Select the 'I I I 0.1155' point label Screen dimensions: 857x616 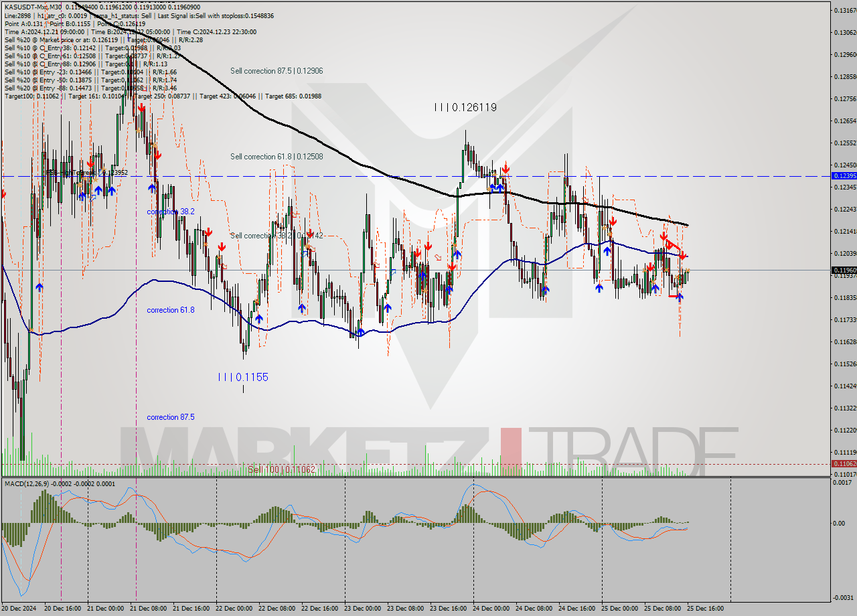coord(243,377)
